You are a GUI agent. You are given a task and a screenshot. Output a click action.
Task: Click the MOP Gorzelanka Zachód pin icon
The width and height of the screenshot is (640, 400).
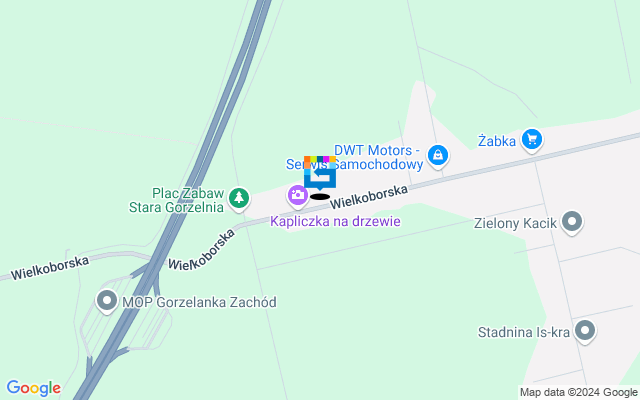pos(107,302)
